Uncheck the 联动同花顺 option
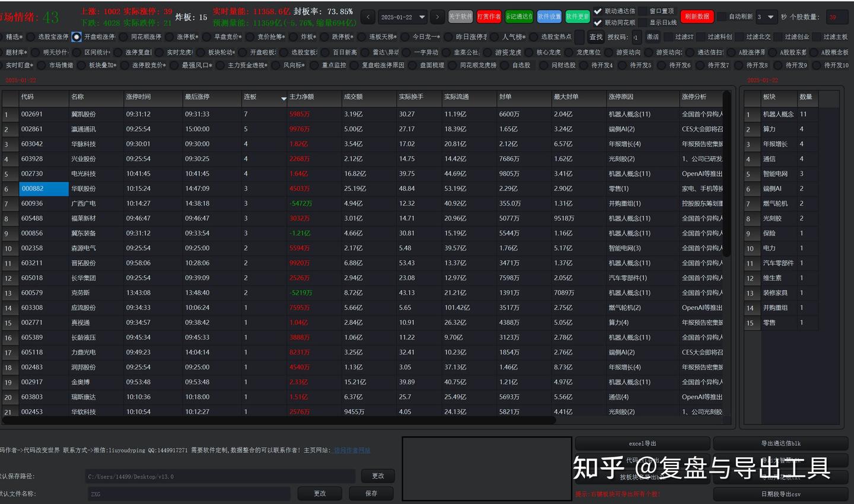Viewport: 854px width, 504px height. tap(598, 23)
